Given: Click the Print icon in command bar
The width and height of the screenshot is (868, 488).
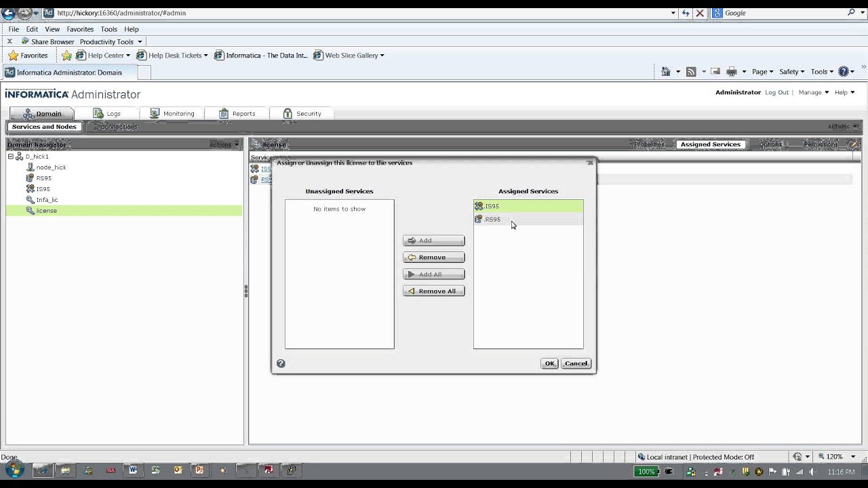Looking at the screenshot, I should 732,72.
